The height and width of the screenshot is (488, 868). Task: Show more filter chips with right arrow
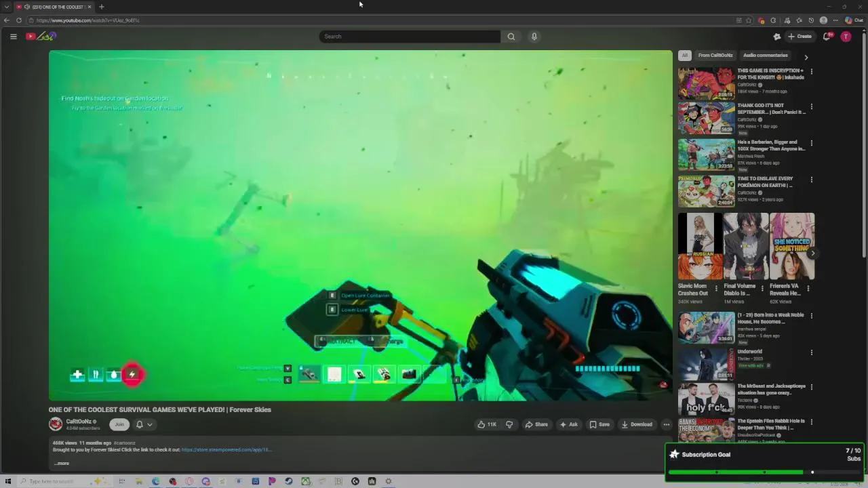coord(806,57)
